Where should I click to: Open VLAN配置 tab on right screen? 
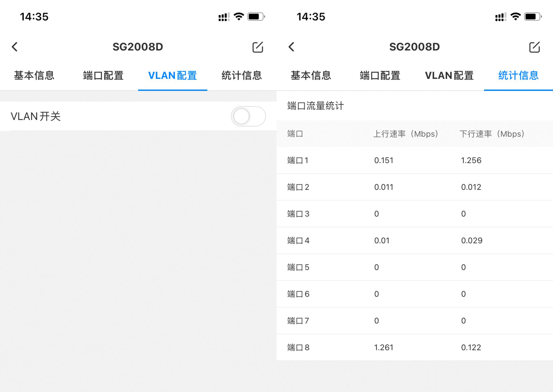[x=449, y=75]
